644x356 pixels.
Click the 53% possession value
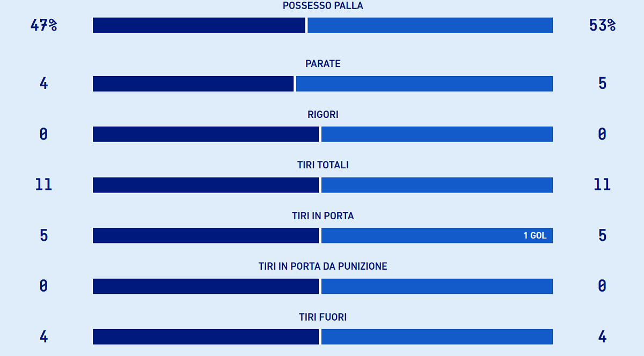pos(602,25)
